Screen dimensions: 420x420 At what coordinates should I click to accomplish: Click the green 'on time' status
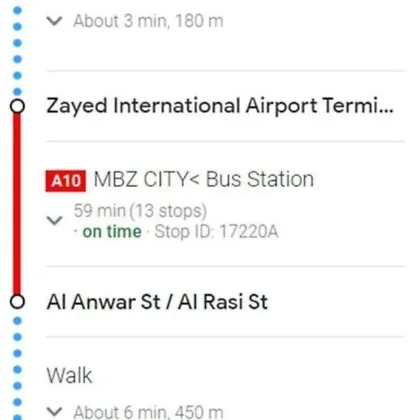click(112, 231)
